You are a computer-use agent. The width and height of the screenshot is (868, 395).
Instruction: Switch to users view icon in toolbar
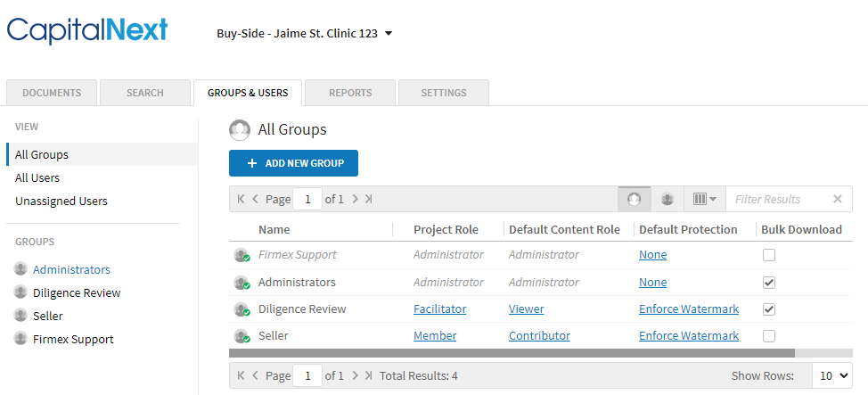(667, 199)
